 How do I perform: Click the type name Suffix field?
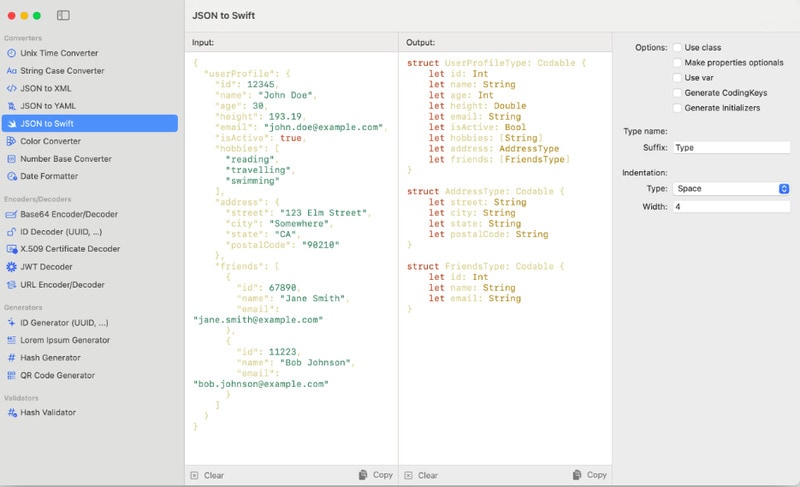tap(731, 147)
